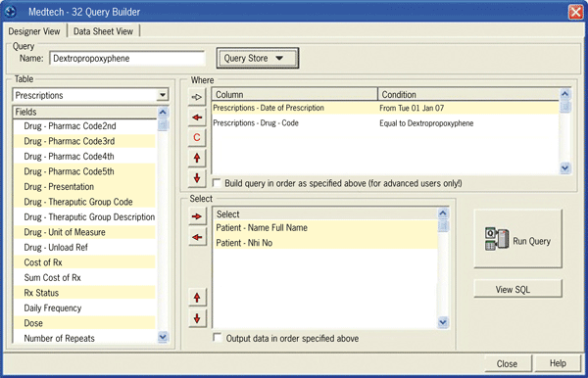This screenshot has height=378, width=588.
Task: Click the Select list scroll-down arrow
Action: [443, 322]
